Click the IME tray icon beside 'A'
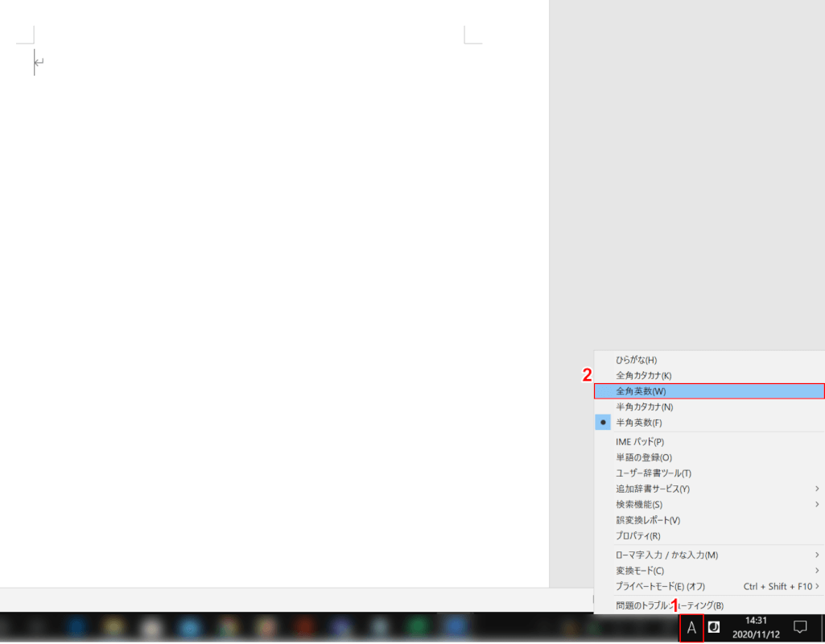Screen dimensions: 825x644 [x=713, y=627]
